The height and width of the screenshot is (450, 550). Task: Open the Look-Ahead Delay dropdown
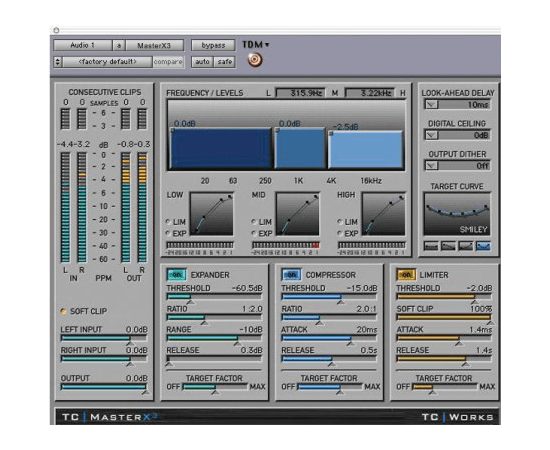click(x=431, y=105)
